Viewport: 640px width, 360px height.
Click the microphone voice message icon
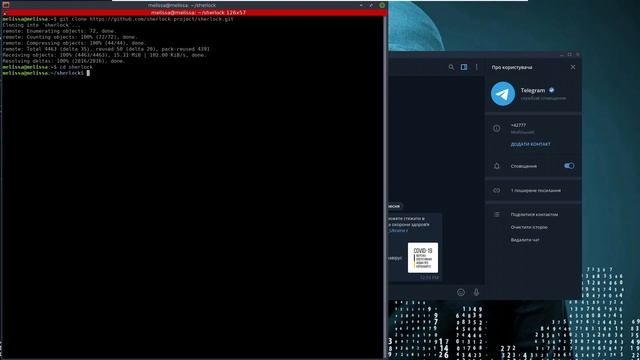coord(476,292)
